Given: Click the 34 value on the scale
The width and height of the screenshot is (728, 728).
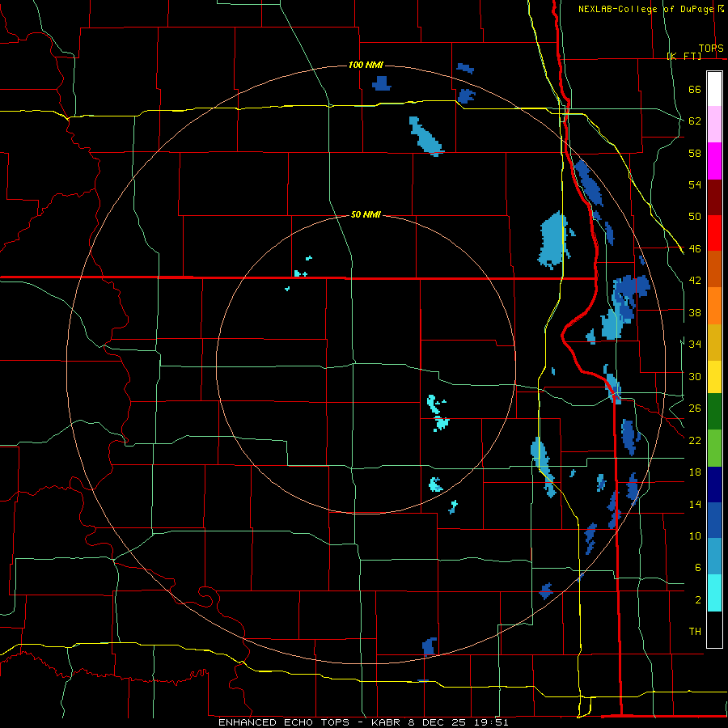Looking at the screenshot, I should (x=695, y=345).
